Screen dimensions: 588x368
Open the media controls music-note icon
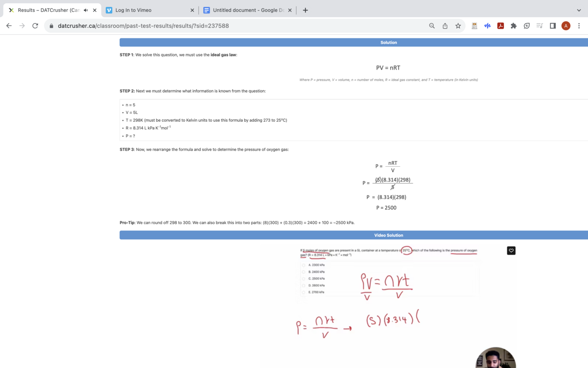[x=540, y=26]
